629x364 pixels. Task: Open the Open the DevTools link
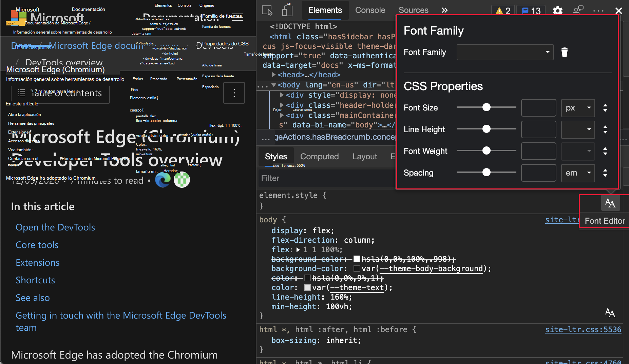pos(55,227)
